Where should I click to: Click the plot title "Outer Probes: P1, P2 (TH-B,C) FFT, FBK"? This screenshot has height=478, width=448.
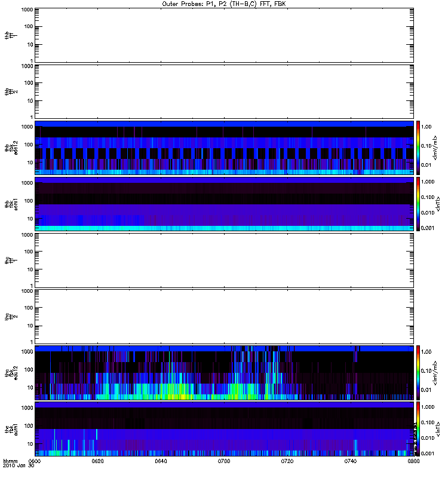point(224,4)
